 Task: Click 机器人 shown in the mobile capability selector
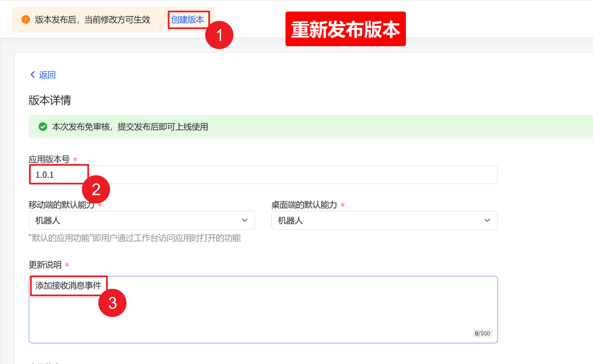click(44, 220)
